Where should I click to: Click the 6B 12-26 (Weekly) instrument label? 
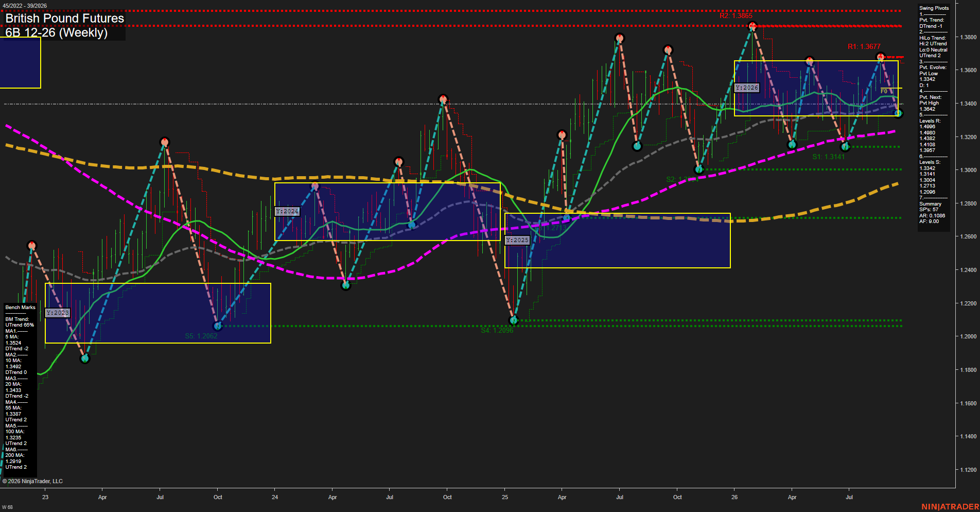pos(57,32)
